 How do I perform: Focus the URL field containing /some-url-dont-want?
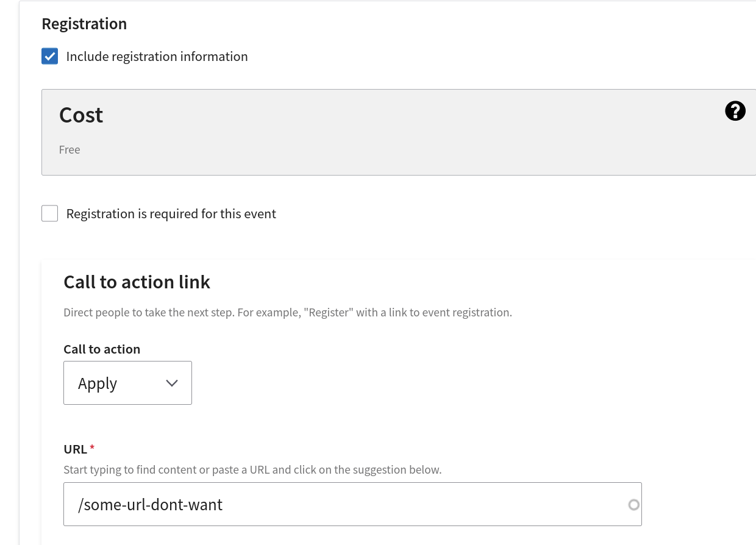point(352,504)
